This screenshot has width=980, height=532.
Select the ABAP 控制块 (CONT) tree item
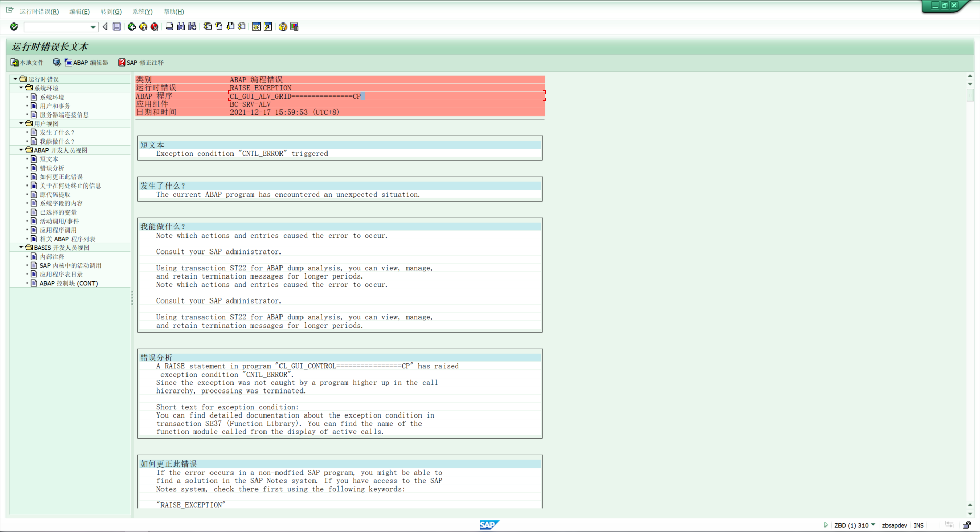coord(68,283)
